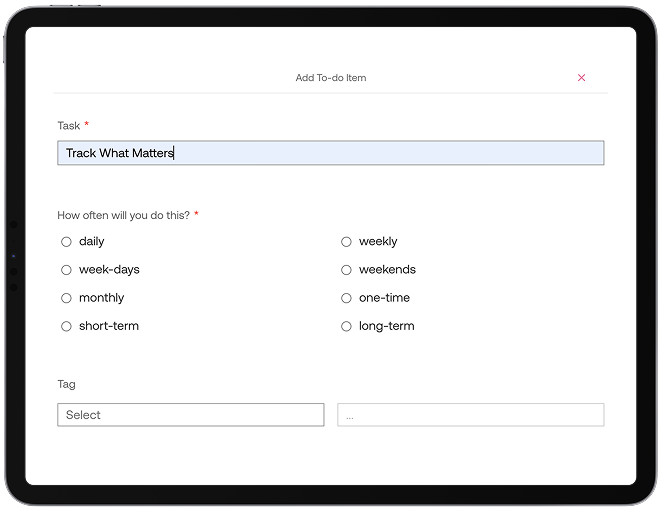Click the Task field label
The image size is (662, 512).
click(x=69, y=125)
